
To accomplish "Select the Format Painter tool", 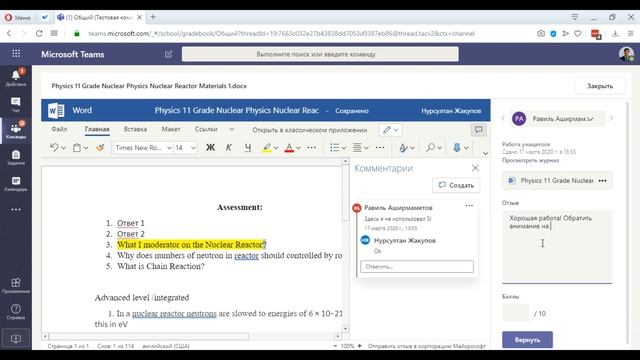I will (x=100, y=147).
